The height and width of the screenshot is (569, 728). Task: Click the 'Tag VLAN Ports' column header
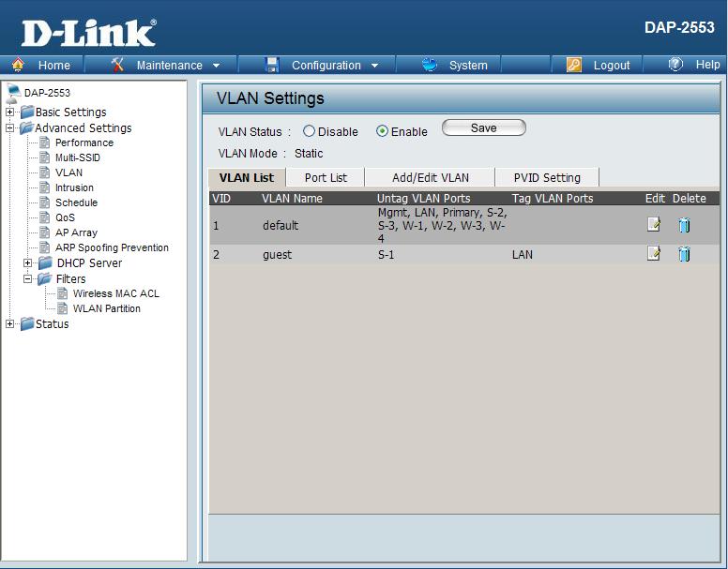point(553,199)
